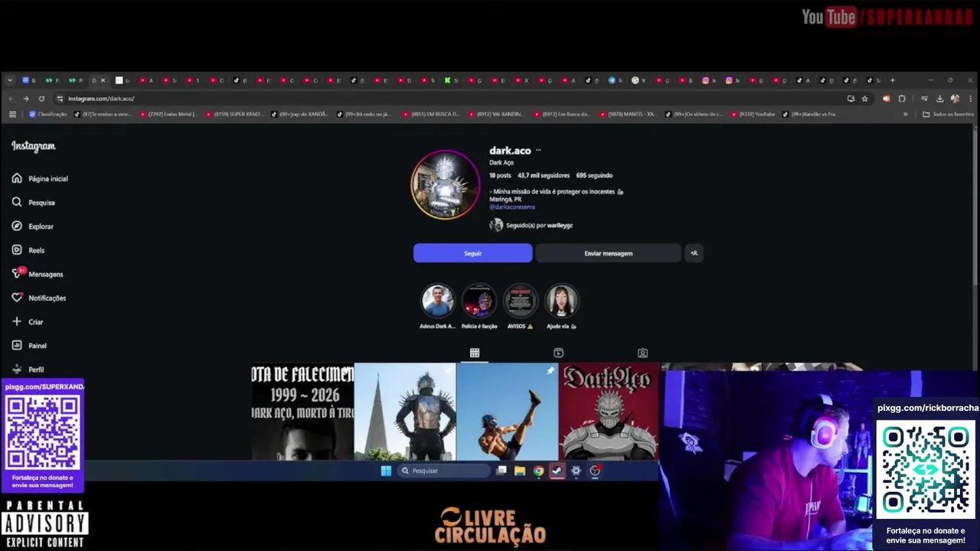Open the dark.aco profile picture story
This screenshot has height=551, width=980.
446,184
